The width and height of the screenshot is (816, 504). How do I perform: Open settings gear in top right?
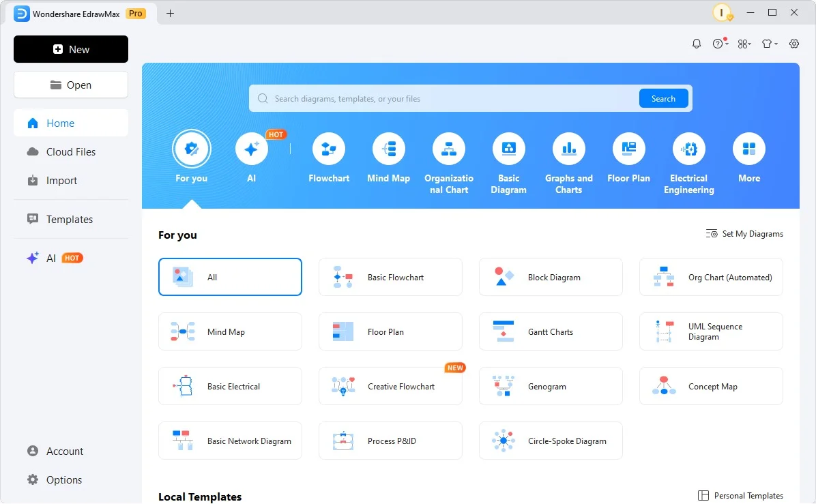794,44
